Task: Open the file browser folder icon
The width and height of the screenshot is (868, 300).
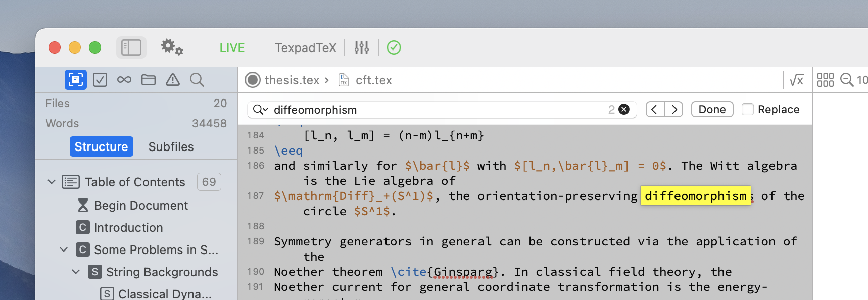Action: pos(149,80)
